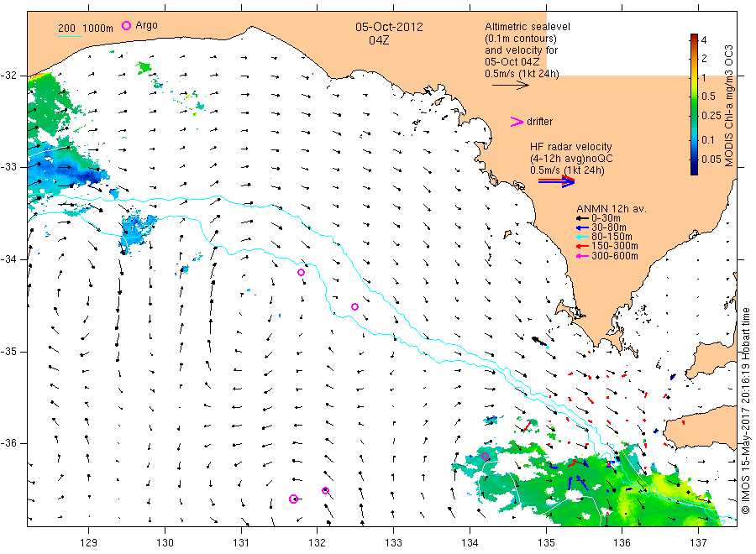
Task: Click the '05-Oct 04Z' legend line
Action: pos(512,61)
